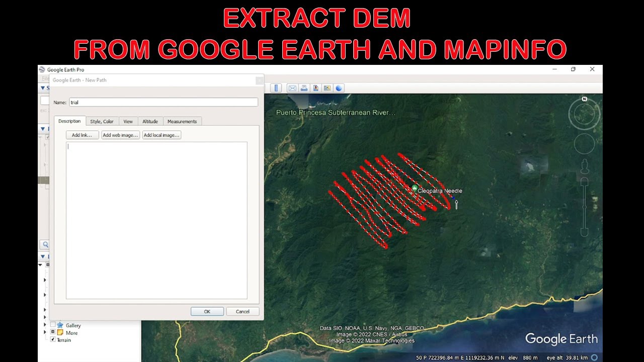Click the Add web image... button
The width and height of the screenshot is (644, 362).
[x=120, y=135]
